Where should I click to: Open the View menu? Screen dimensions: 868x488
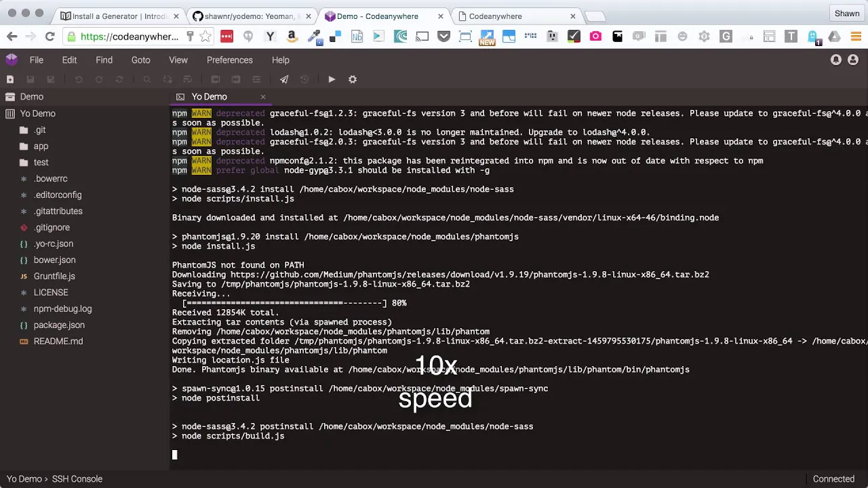tap(178, 60)
